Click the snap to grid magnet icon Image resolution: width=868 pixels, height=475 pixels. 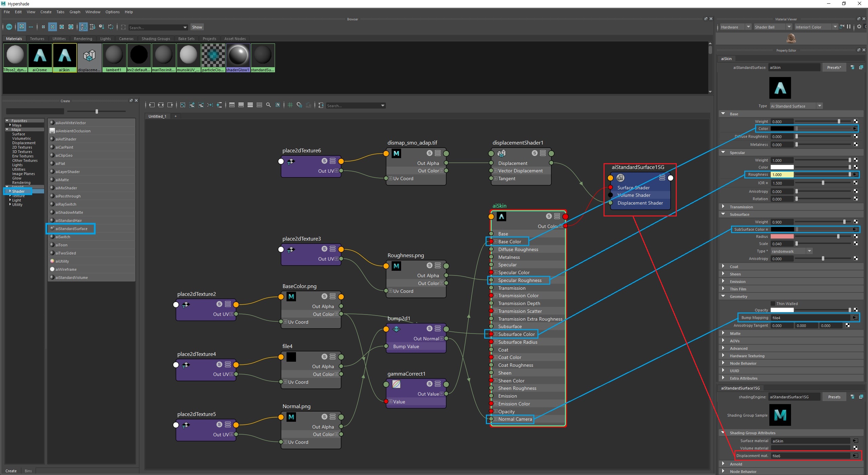[x=299, y=105]
